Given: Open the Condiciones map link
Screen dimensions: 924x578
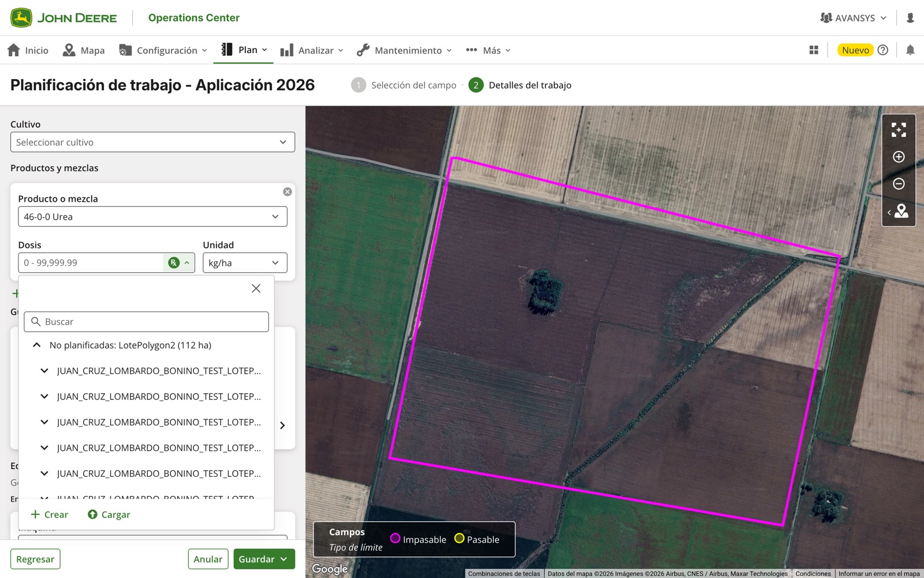Looking at the screenshot, I should pos(813,573).
